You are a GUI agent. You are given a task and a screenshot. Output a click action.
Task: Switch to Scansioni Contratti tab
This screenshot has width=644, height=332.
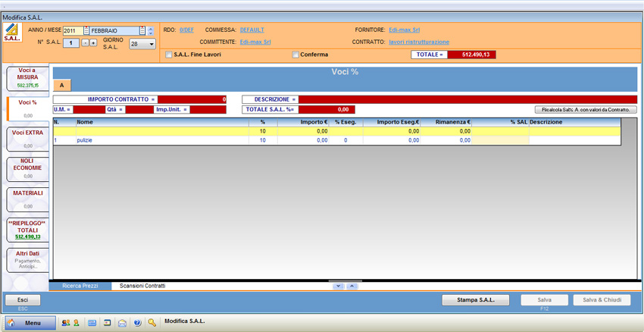(x=142, y=287)
